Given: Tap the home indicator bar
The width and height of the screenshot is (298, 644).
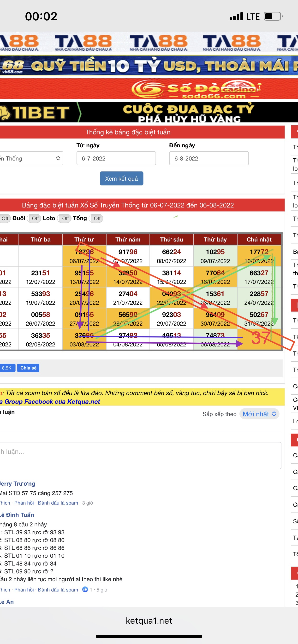Looking at the screenshot, I should 149,636.
